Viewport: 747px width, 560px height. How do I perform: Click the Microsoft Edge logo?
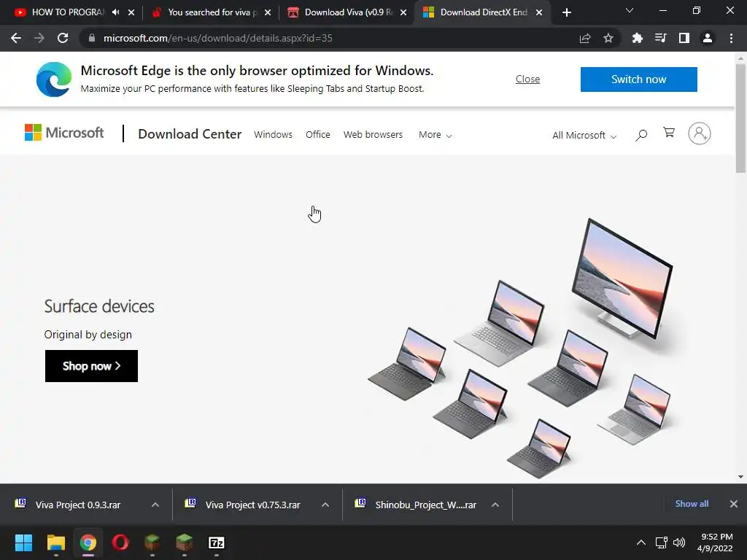coord(54,79)
